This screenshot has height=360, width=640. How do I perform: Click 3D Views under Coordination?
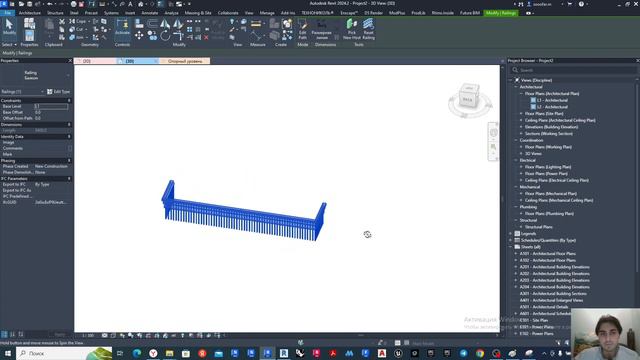tap(533, 153)
